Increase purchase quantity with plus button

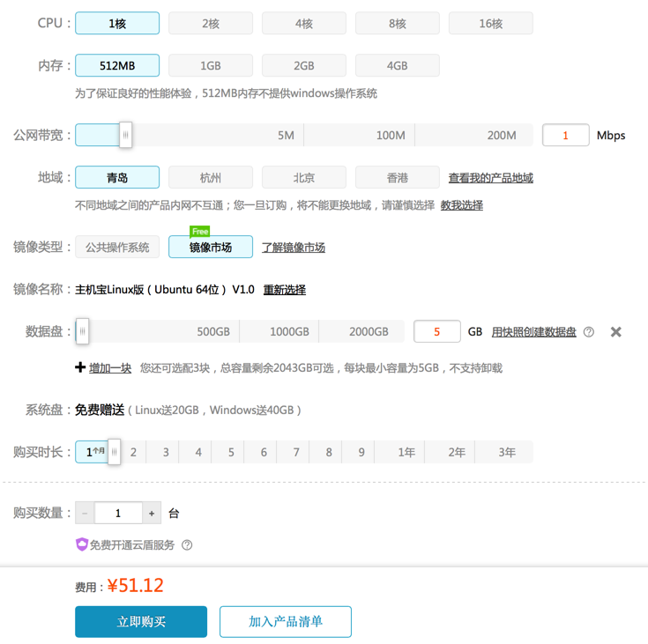pos(152,513)
